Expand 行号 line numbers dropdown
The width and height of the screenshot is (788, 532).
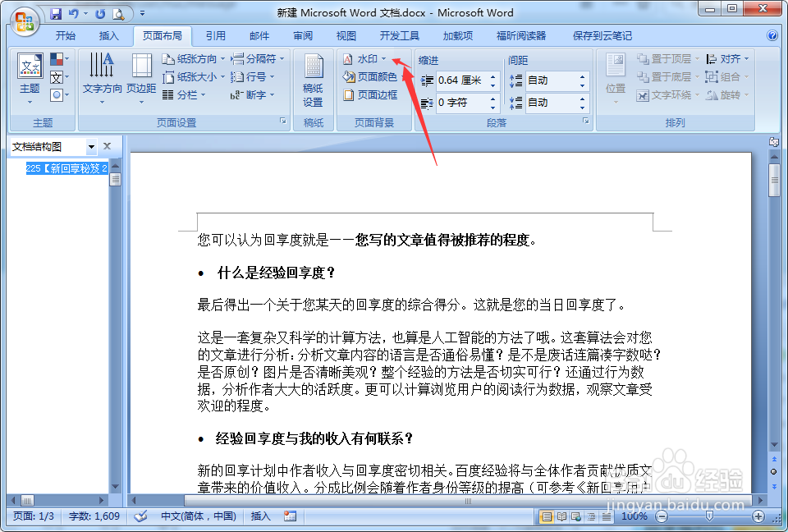[x=272, y=77]
